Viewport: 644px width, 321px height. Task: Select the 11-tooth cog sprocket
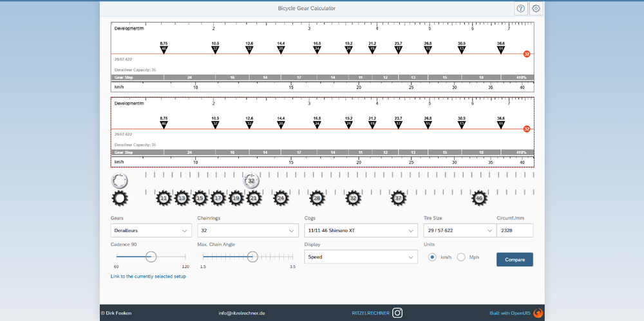(164, 199)
